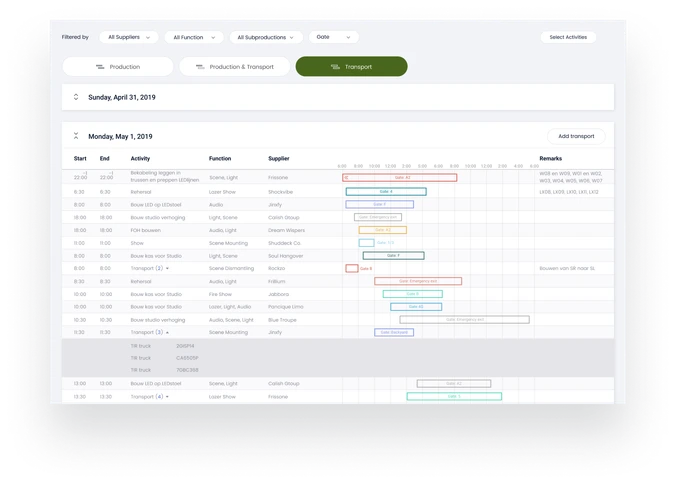Image resolution: width=676 pixels, height=484 pixels.
Task: Select the teal Gate 4 bar for Shockvibe
Action: pos(386,191)
